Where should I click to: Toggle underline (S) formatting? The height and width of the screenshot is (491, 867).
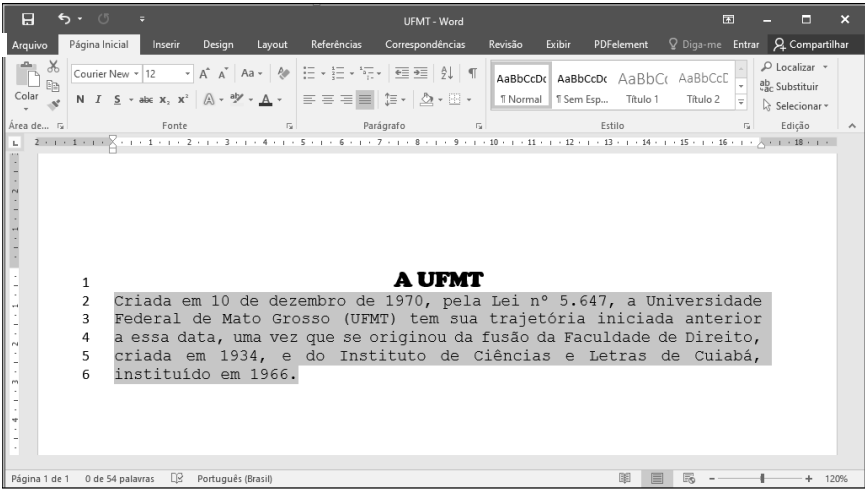(117, 100)
